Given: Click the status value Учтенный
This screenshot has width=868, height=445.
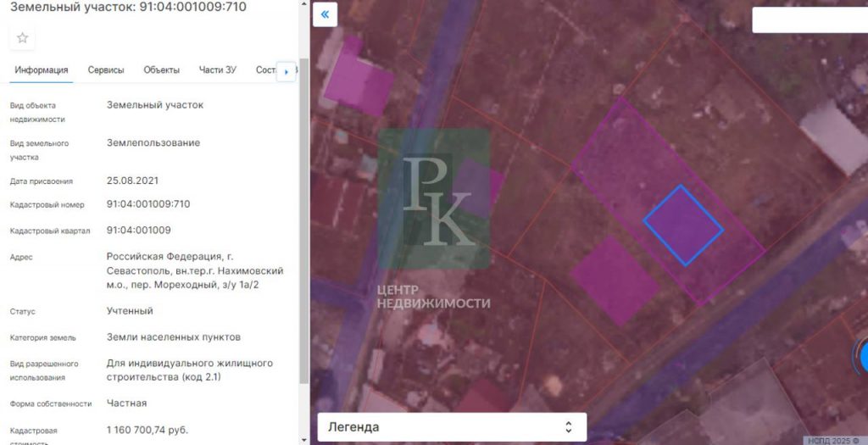Looking at the screenshot, I should point(130,310).
